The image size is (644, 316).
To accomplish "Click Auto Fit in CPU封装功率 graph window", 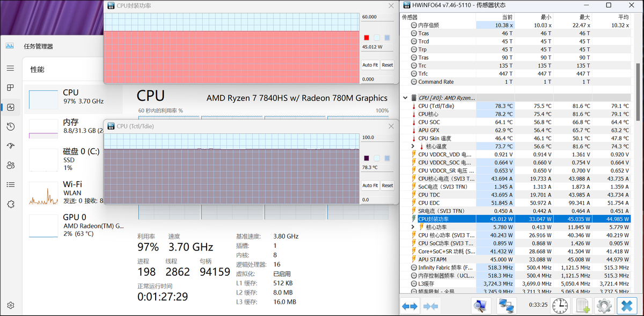I will pyautogui.click(x=370, y=65).
